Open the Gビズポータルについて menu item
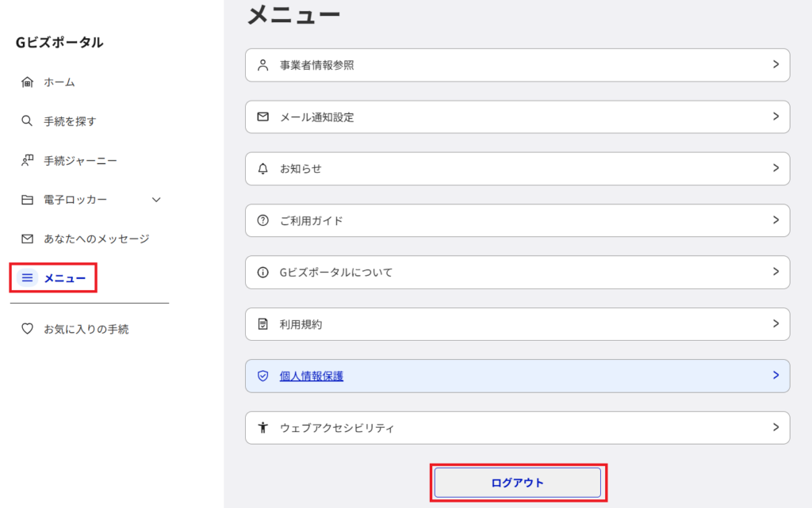 [336, 273]
